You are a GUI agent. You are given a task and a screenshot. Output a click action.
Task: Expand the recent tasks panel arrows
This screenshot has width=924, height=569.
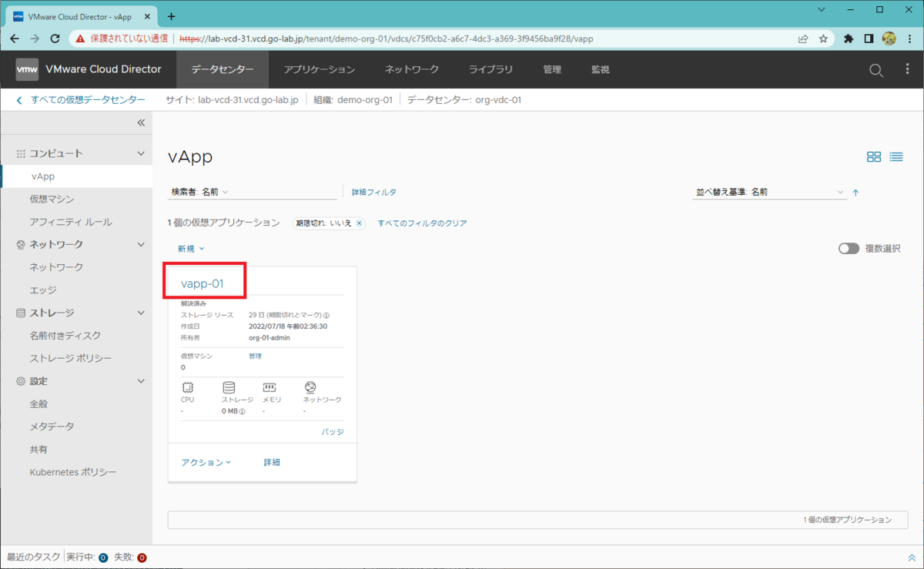coord(912,558)
